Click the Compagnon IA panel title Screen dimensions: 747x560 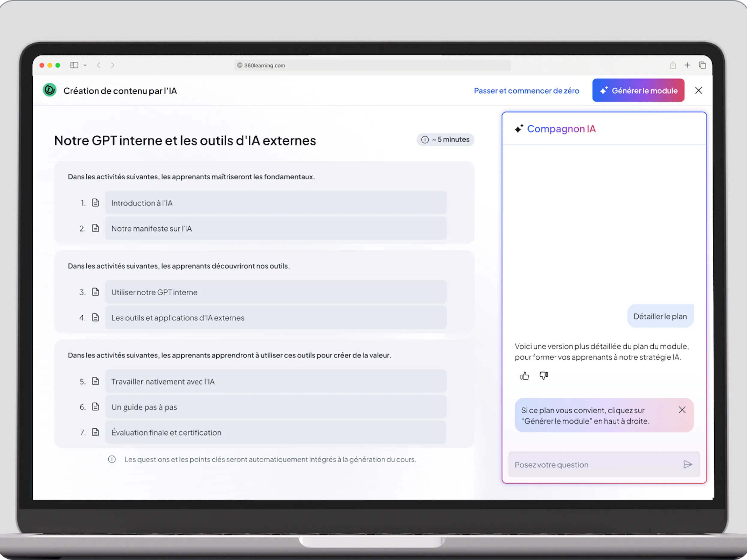point(561,129)
